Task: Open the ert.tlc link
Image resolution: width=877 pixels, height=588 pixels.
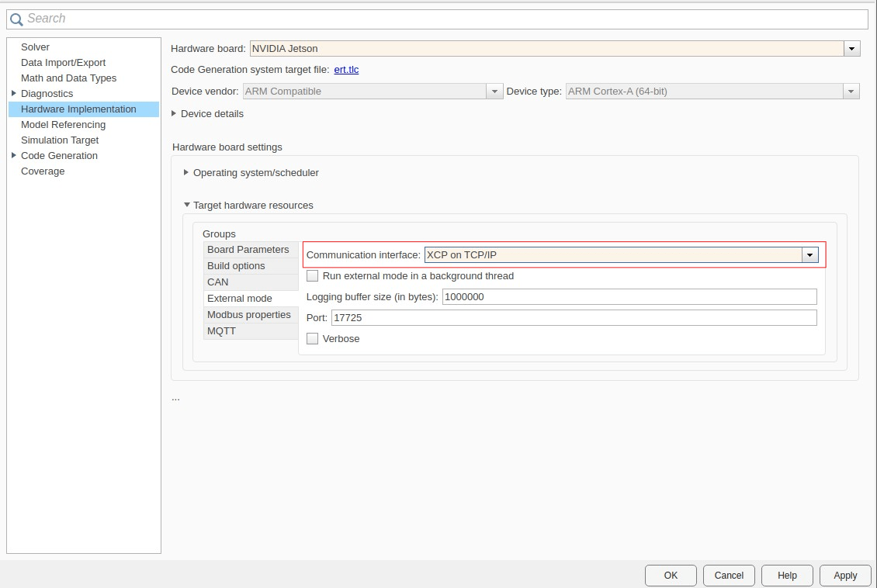Action: coord(346,69)
